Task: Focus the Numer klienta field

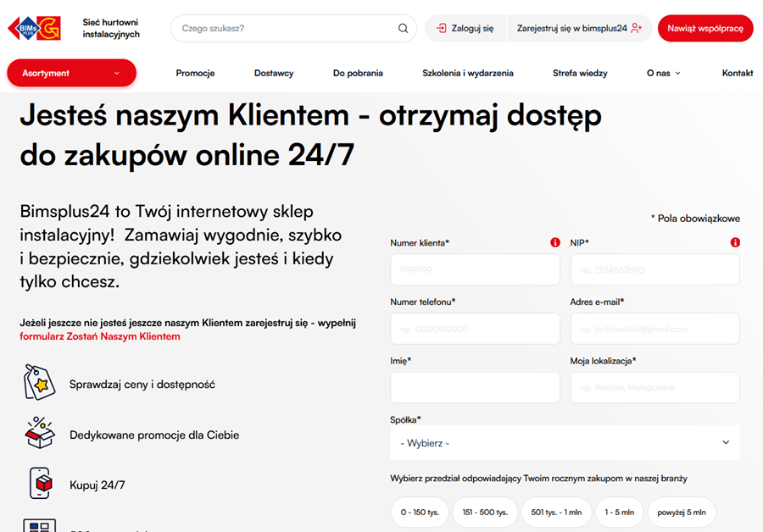Action: [x=475, y=269]
